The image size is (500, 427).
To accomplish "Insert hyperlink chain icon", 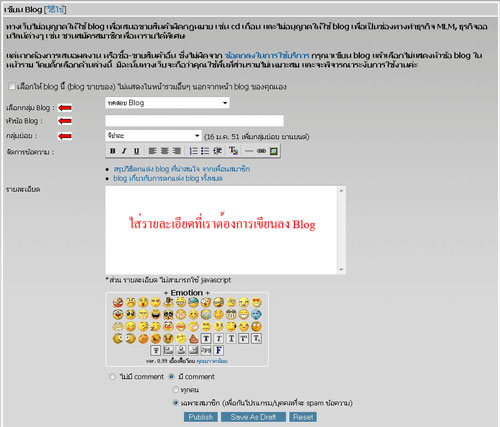I will tap(261, 151).
